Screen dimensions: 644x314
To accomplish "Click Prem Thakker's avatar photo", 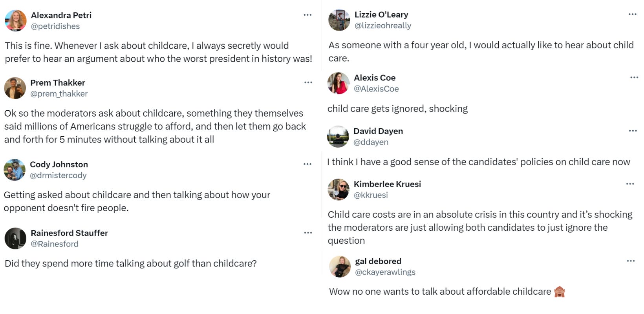I will 15,88.
